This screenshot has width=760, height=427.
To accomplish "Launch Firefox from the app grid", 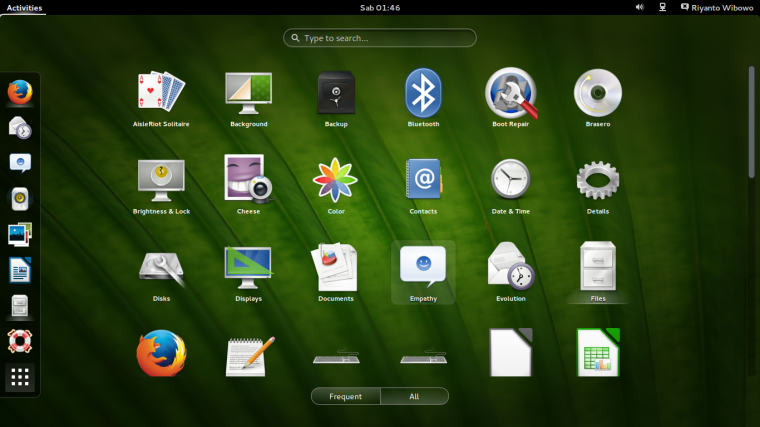I will coord(161,353).
